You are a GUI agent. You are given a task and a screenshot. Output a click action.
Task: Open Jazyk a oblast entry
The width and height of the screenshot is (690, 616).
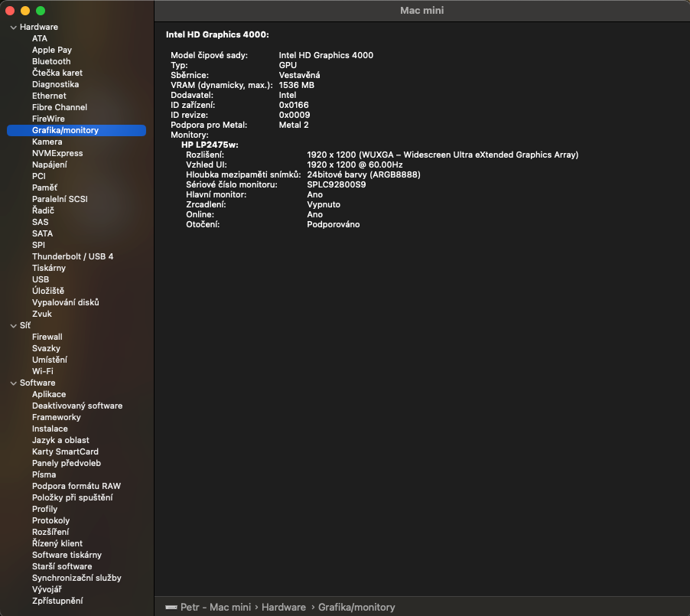click(x=60, y=440)
